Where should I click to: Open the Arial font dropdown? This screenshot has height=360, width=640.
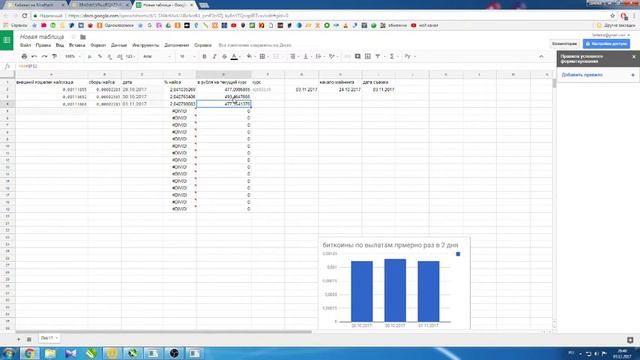tap(157, 56)
